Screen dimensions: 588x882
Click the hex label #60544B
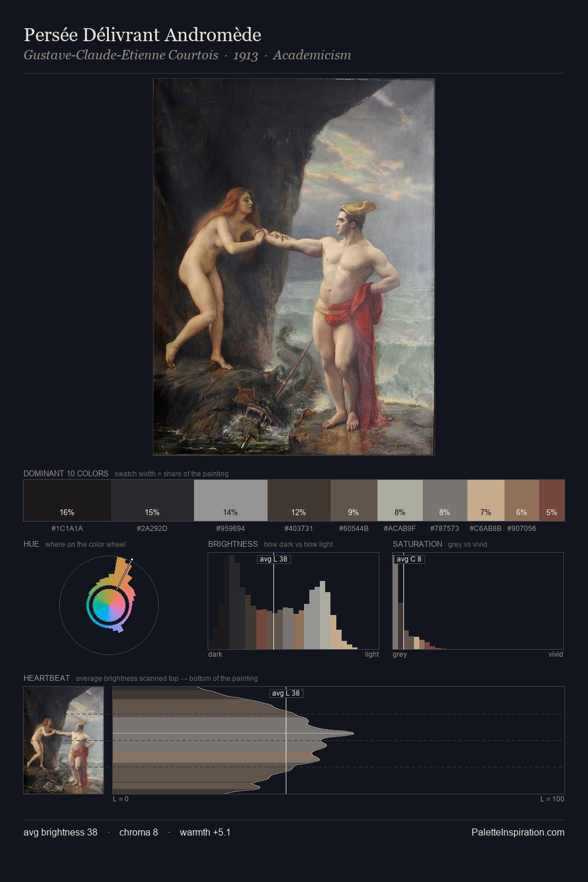pos(353,528)
